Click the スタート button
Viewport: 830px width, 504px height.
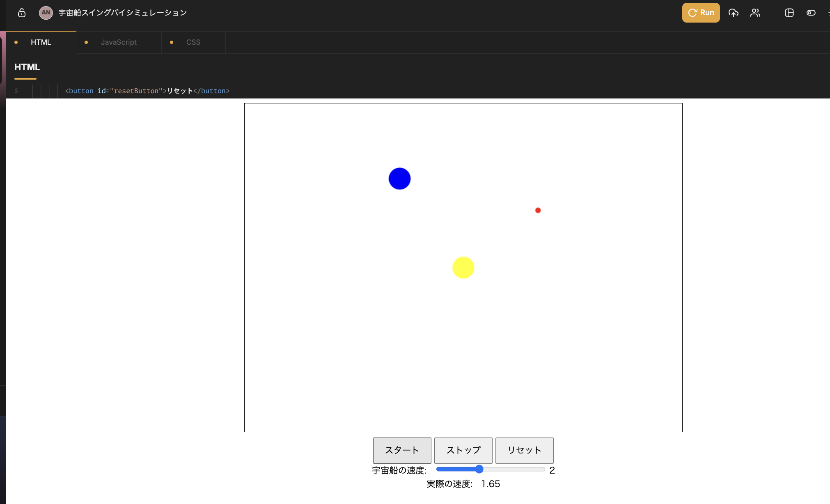pyautogui.click(x=402, y=450)
